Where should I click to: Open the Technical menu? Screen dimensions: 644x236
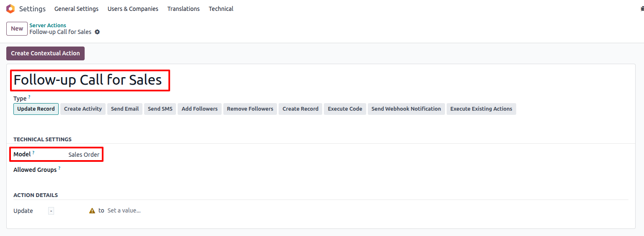point(221,9)
